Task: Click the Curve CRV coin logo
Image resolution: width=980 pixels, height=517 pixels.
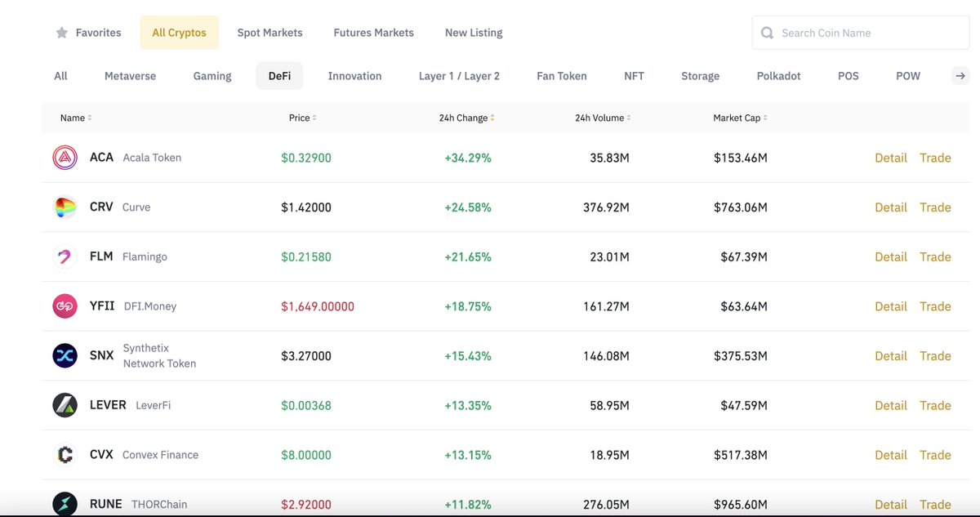Action: 65,207
